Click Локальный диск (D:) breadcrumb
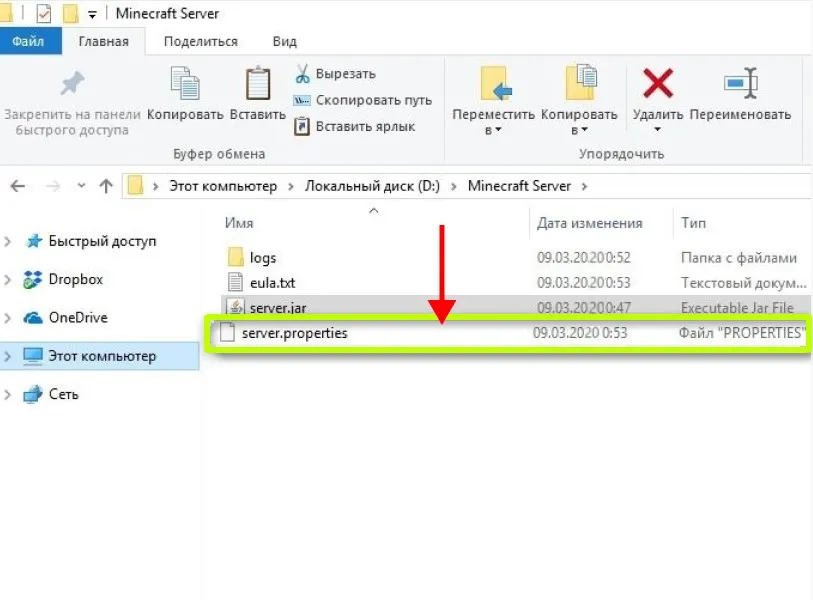 tap(372, 186)
